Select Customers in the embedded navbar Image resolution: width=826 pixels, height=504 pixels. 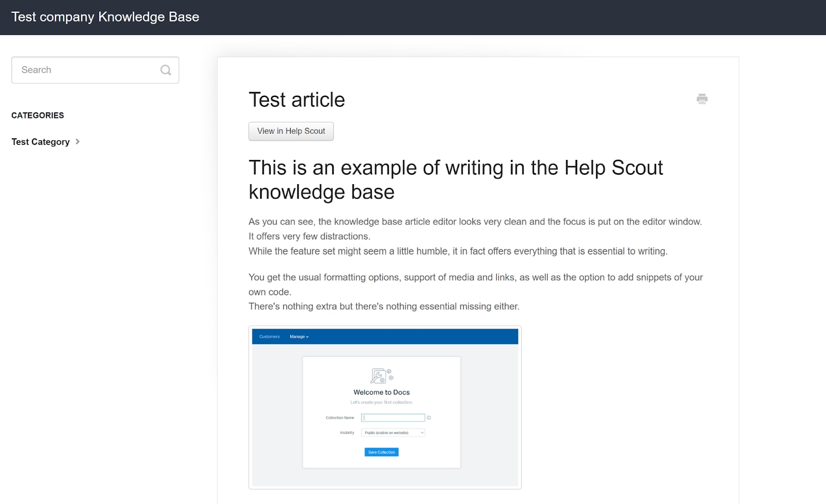click(x=269, y=336)
